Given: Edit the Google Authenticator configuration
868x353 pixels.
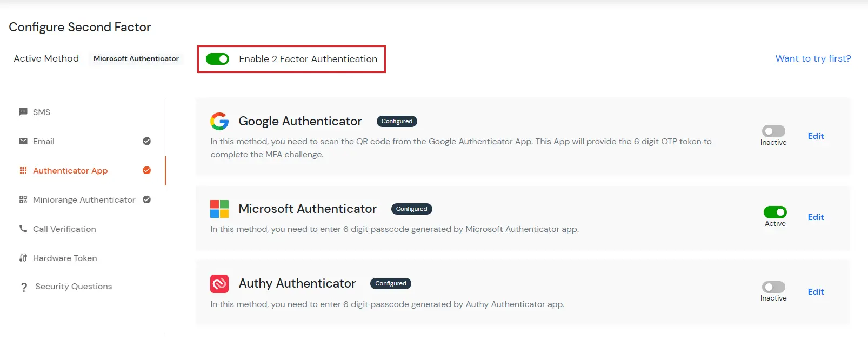Looking at the screenshot, I should 816,136.
